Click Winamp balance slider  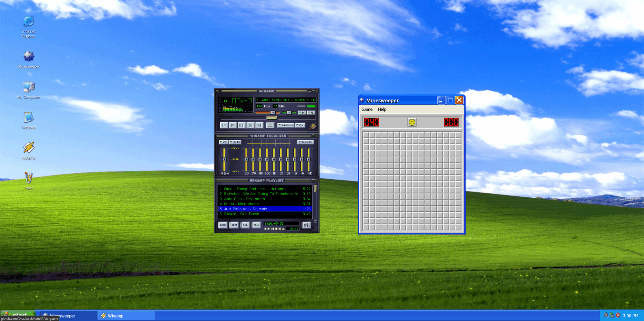click(x=289, y=112)
